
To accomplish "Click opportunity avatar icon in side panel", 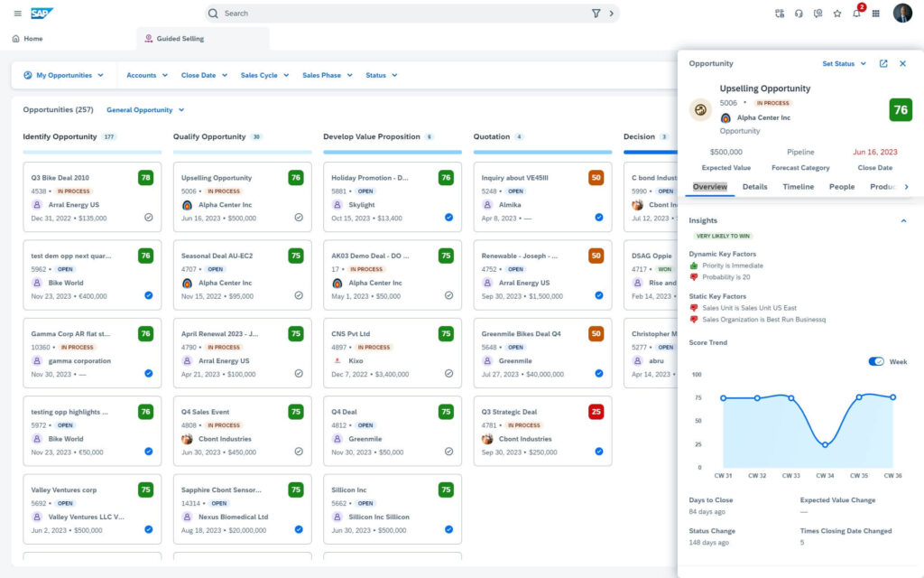I will (x=700, y=109).
